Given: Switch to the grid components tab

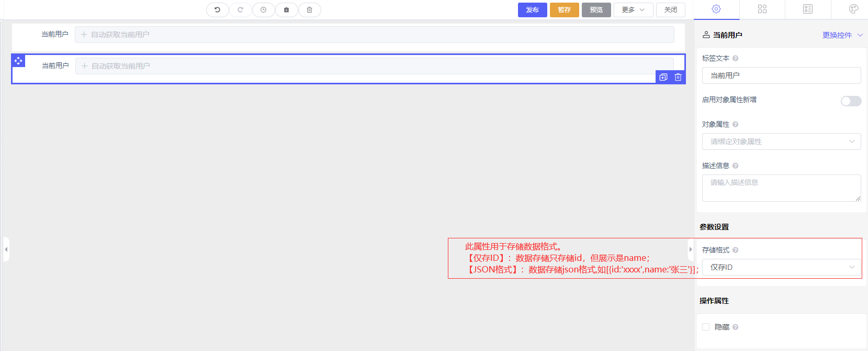Looking at the screenshot, I should click(x=762, y=9).
